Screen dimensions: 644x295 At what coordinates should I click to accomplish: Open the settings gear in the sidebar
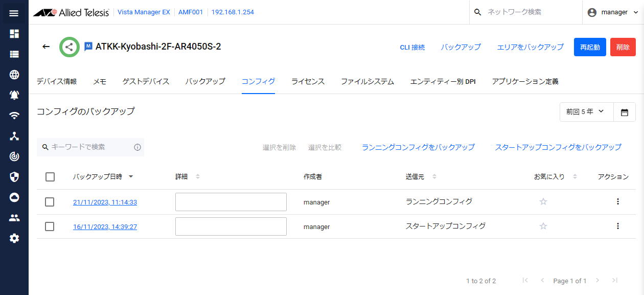pyautogui.click(x=14, y=238)
